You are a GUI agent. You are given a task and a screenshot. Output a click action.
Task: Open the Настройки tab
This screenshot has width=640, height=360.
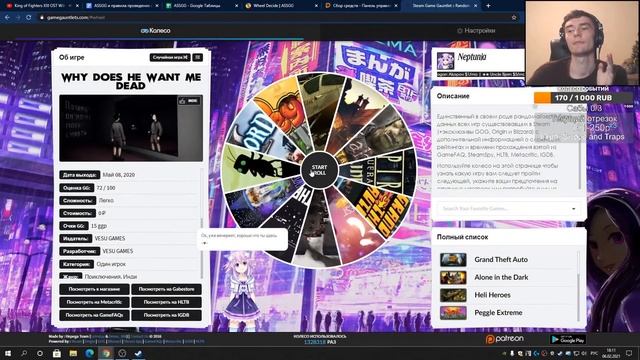[476, 31]
